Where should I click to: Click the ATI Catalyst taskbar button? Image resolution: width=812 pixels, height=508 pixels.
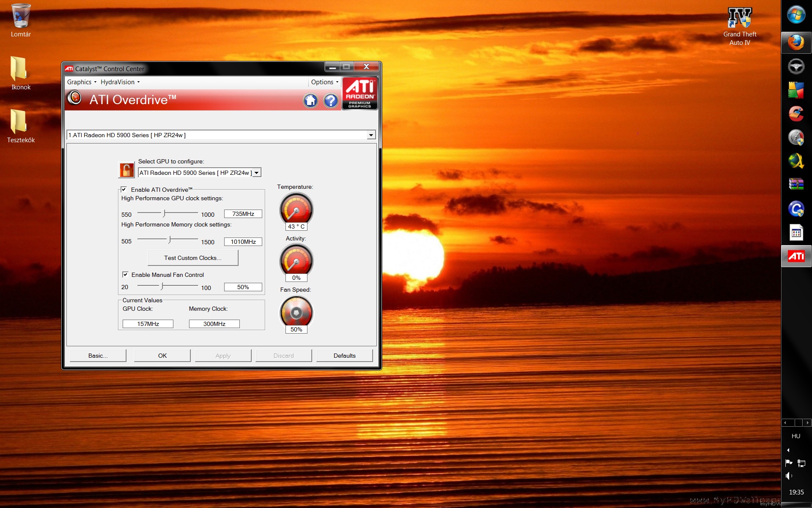[796, 256]
